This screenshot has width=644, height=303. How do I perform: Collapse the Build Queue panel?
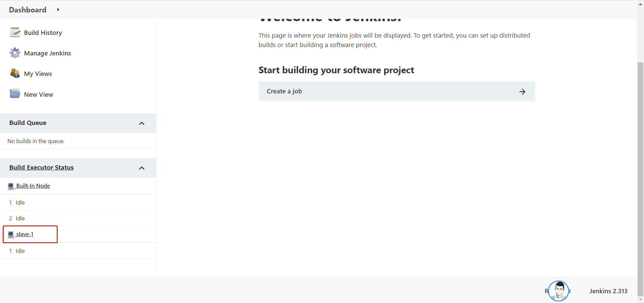click(142, 123)
